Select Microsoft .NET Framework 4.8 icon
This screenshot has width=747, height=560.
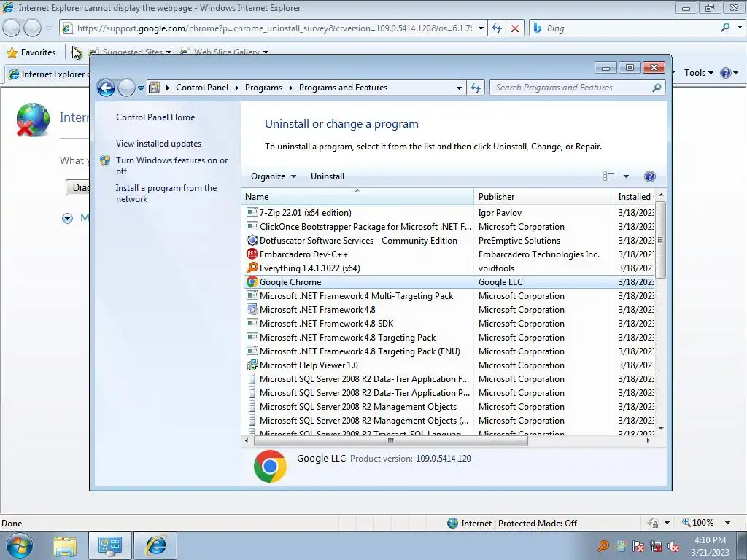point(252,309)
